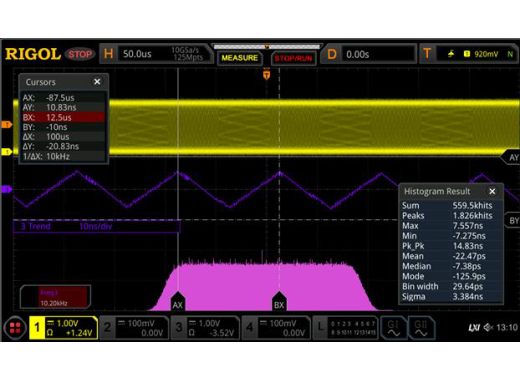520x380 pixels.
Task: Select the AY cursor value 10.83ns
Action: pos(63,107)
